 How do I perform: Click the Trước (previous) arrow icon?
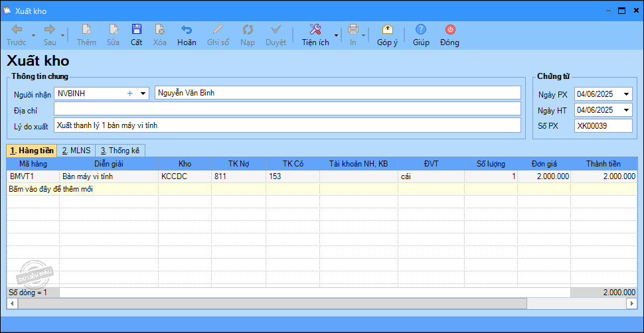17,30
